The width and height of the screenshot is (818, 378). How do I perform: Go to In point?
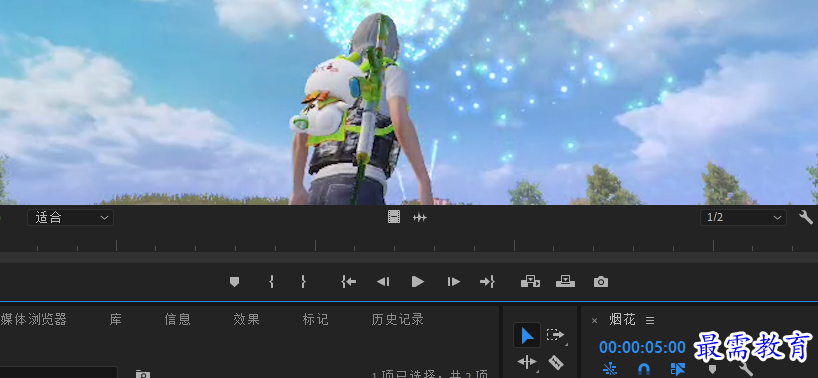348,282
